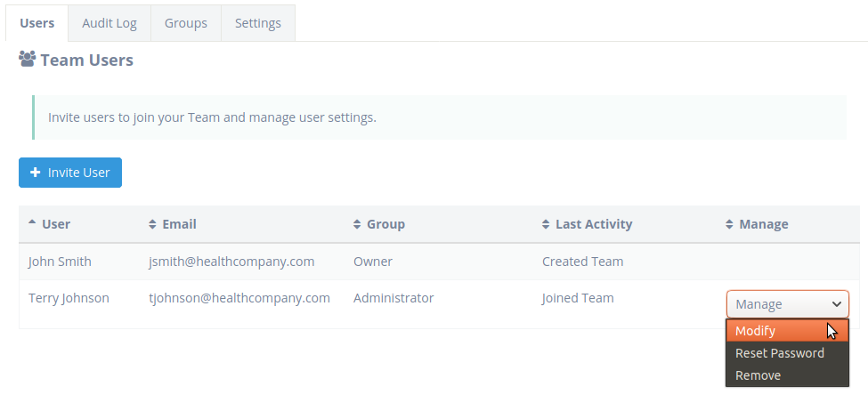Click the Invite User button
Image resolution: width=868 pixels, height=411 pixels.
70,173
